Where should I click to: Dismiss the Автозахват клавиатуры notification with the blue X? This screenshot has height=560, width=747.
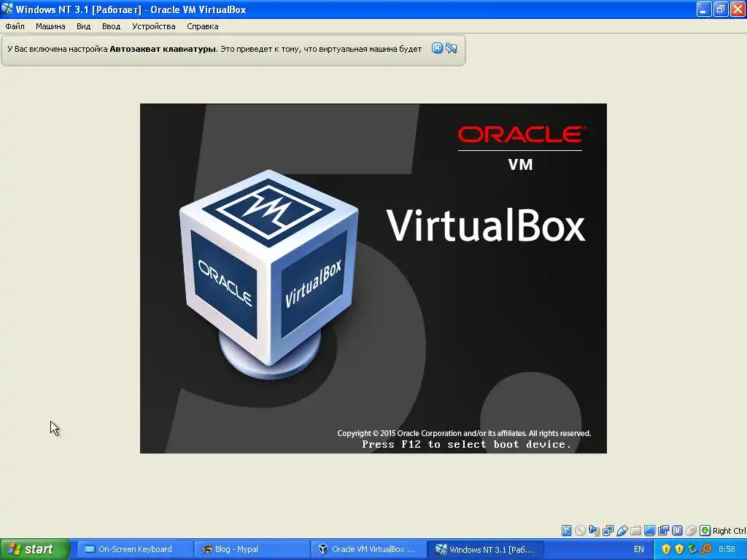coord(437,48)
